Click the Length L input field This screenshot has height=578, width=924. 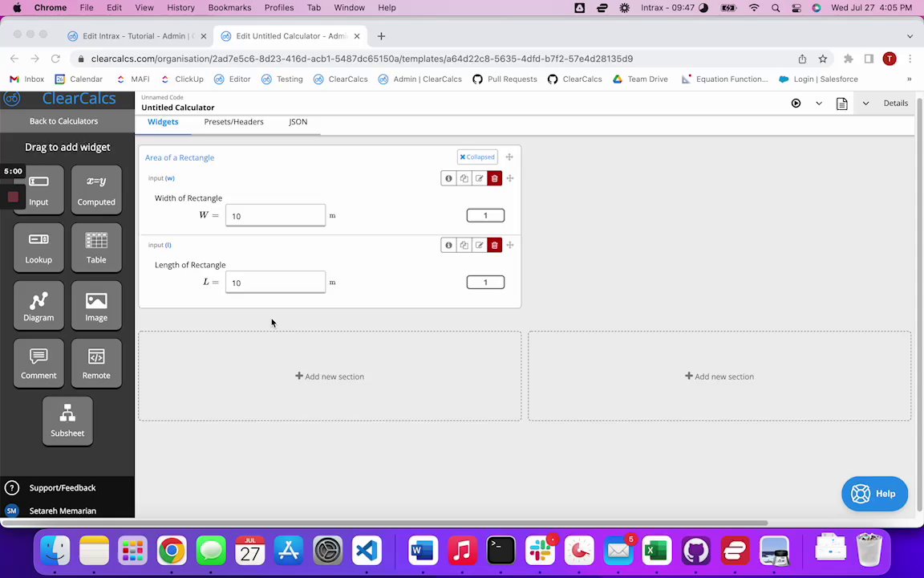[275, 282]
